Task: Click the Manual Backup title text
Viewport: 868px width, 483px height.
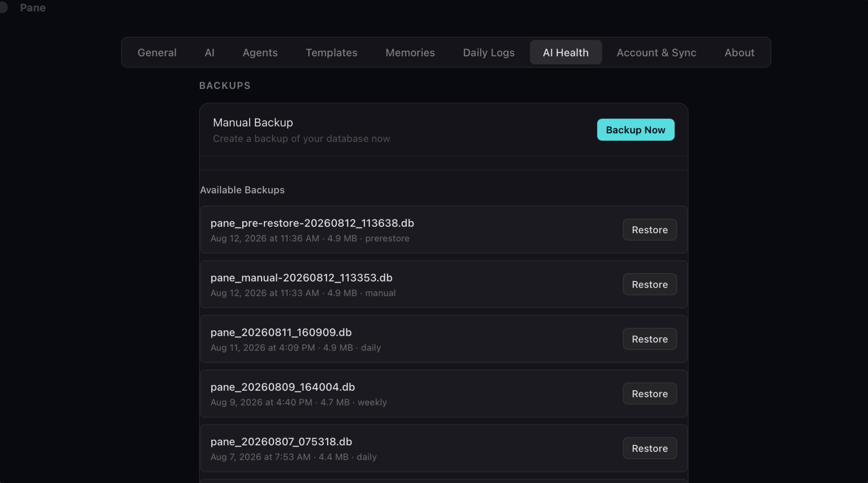Action: pos(253,123)
